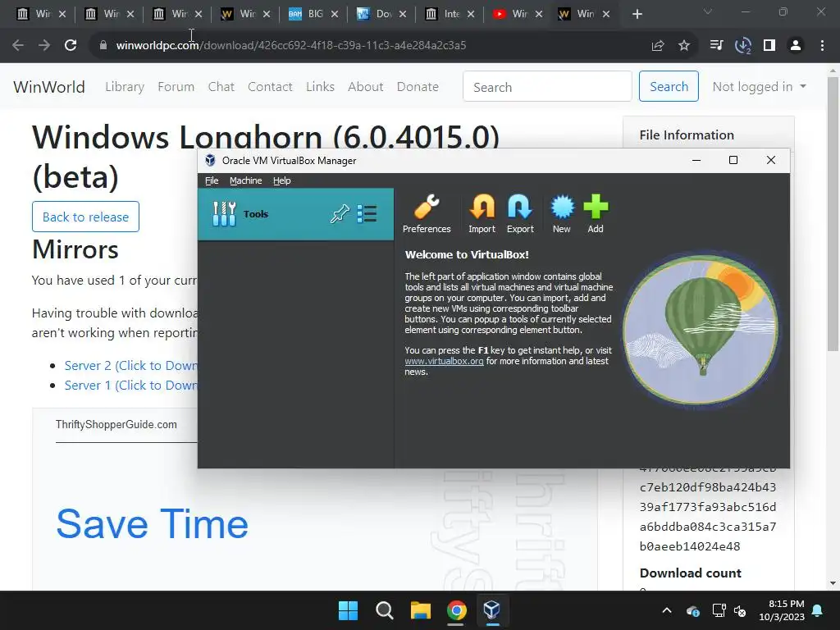This screenshot has width=840, height=630.
Task: Open the Help menu in VirtualBox
Action: click(282, 180)
